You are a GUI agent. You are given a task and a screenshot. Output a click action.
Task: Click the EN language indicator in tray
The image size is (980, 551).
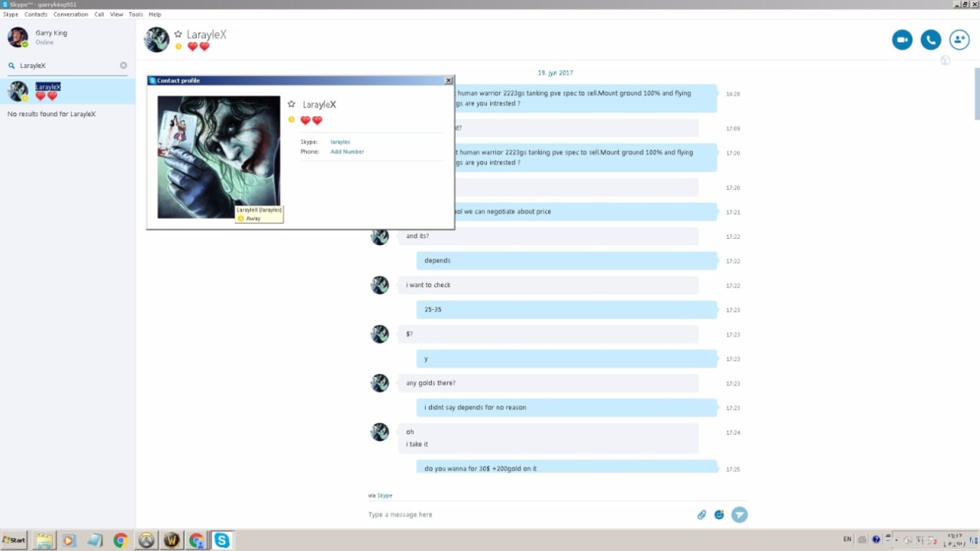pyautogui.click(x=847, y=540)
